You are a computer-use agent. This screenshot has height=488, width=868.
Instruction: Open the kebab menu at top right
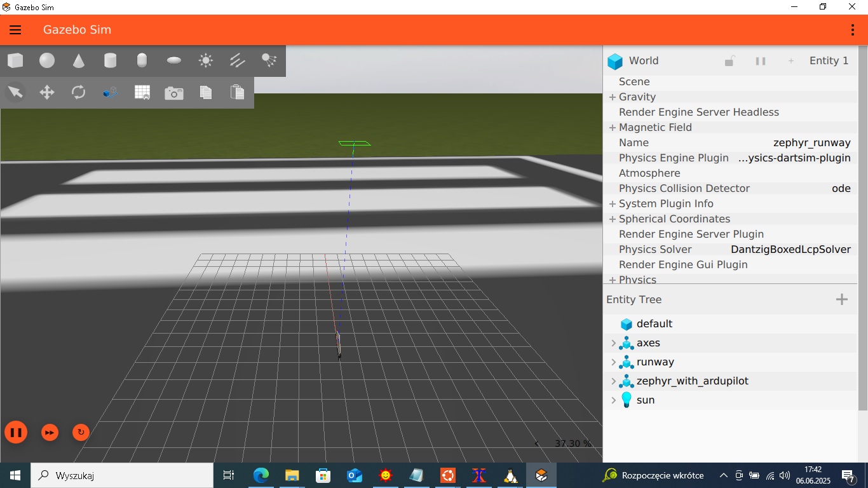[852, 29]
